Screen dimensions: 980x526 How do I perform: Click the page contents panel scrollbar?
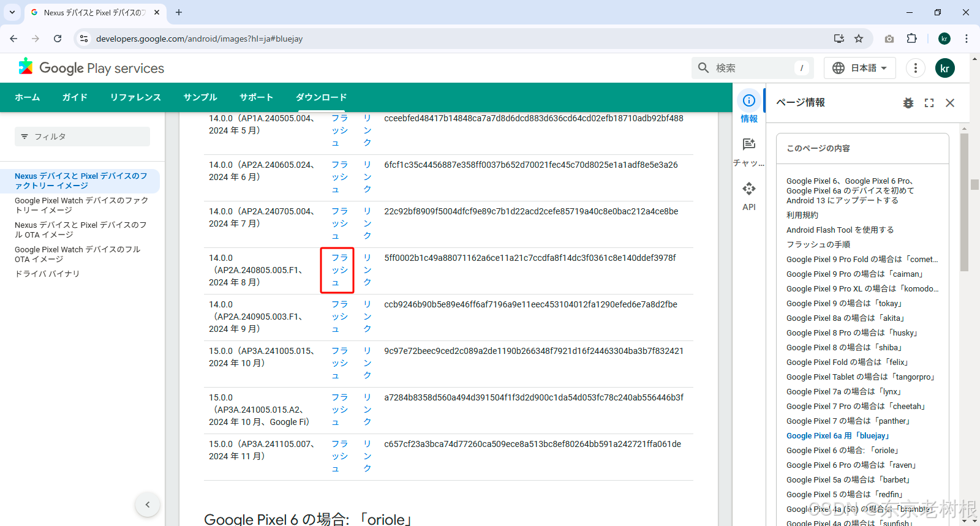point(964,202)
